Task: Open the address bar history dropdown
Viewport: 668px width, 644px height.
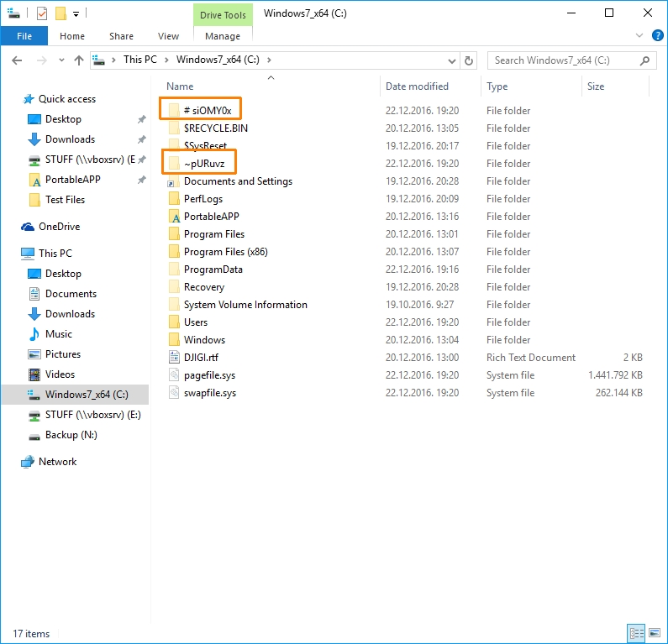Action: tap(451, 60)
